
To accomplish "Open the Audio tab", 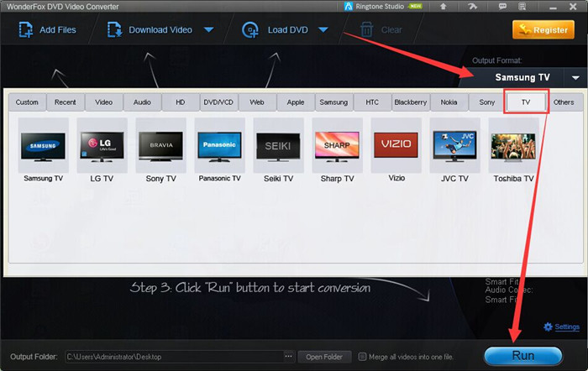I will 142,102.
